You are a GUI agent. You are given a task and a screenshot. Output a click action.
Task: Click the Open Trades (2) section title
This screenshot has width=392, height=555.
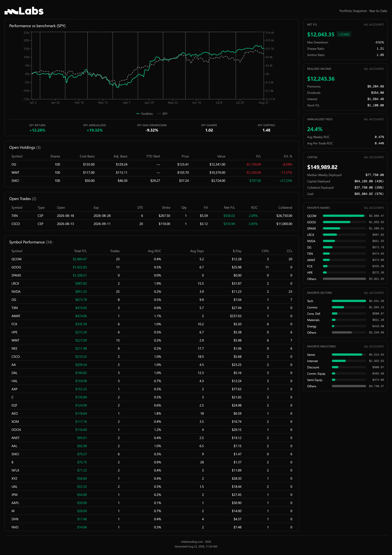tap(23, 199)
